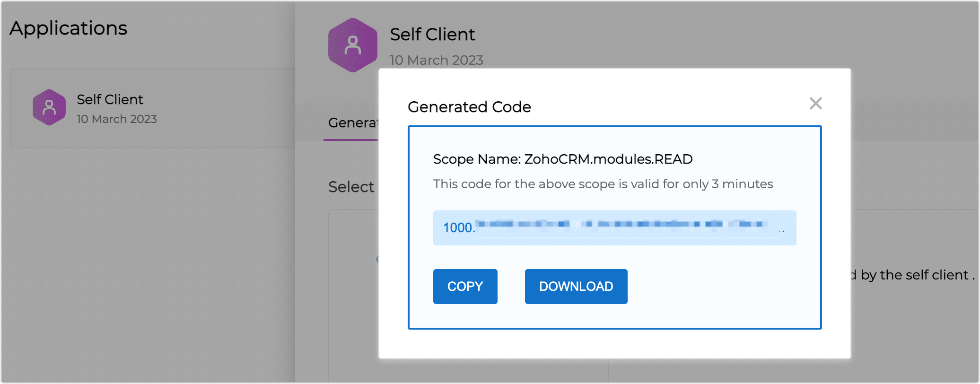Click the Generated Code dialog title
Screen dimensions: 980x384
(x=469, y=107)
